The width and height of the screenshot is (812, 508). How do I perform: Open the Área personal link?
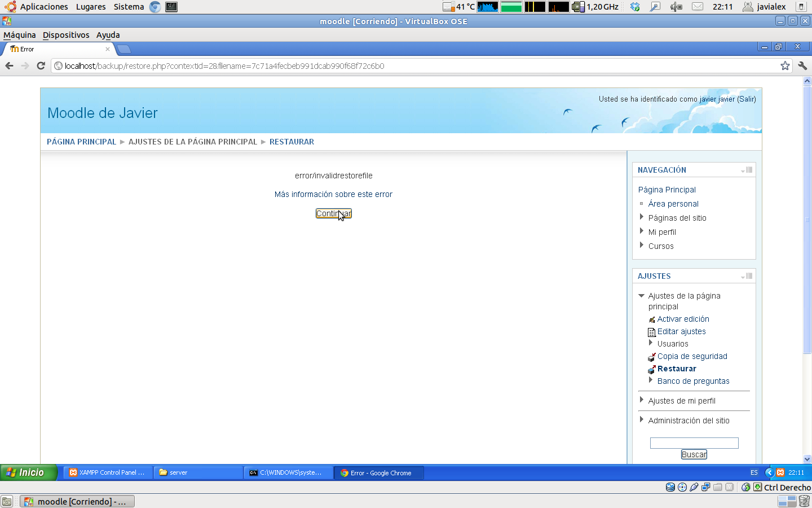673,204
